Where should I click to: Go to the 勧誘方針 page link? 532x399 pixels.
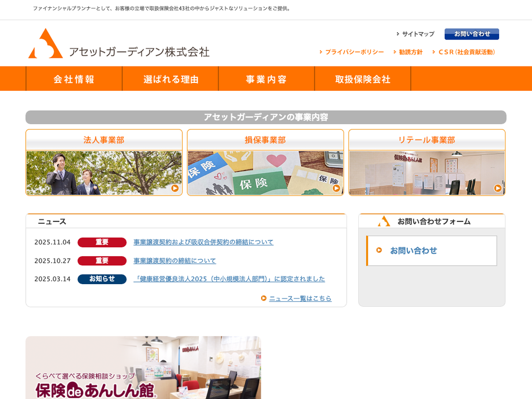[x=411, y=52]
